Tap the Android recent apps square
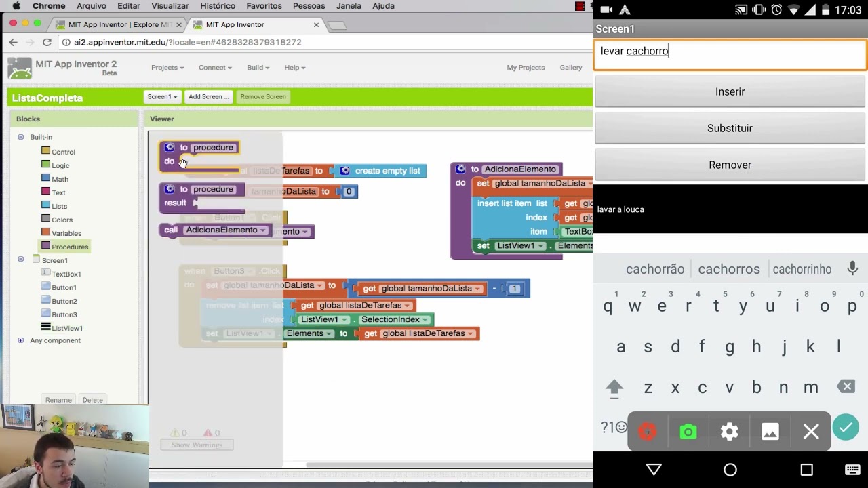The height and width of the screenshot is (488, 868). coord(806,470)
